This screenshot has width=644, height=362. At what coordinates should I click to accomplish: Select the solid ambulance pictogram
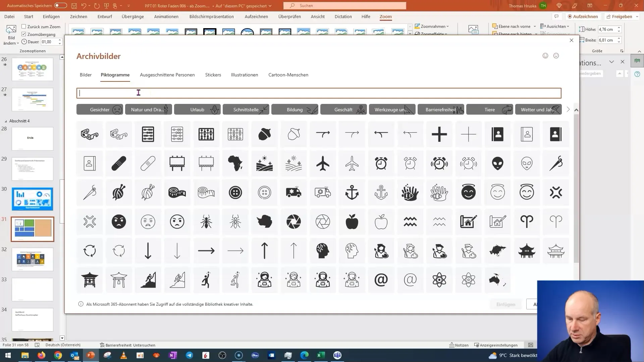[293, 193]
